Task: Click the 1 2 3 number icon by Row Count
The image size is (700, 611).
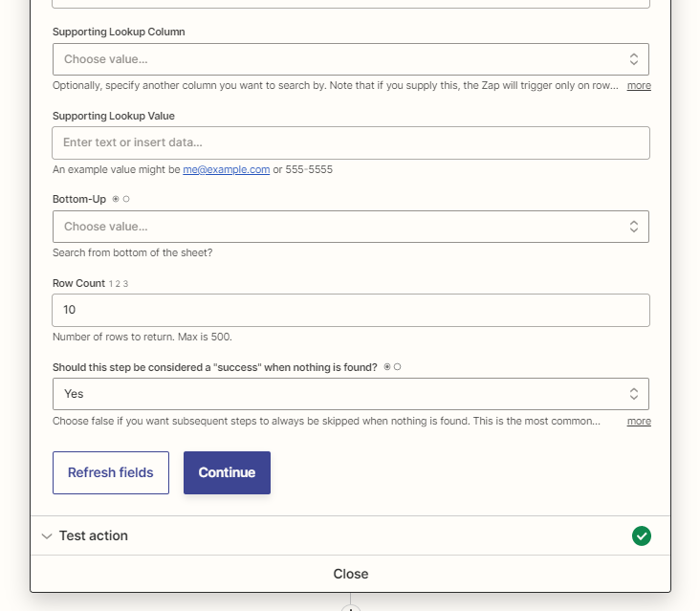Action: (x=119, y=284)
